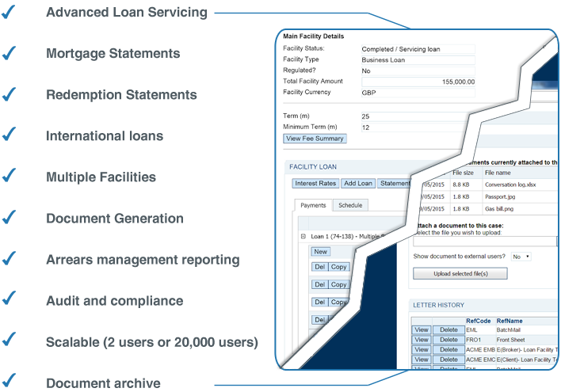Click the Arrears management reporting text
This screenshot has width=561, height=392.
point(143,260)
